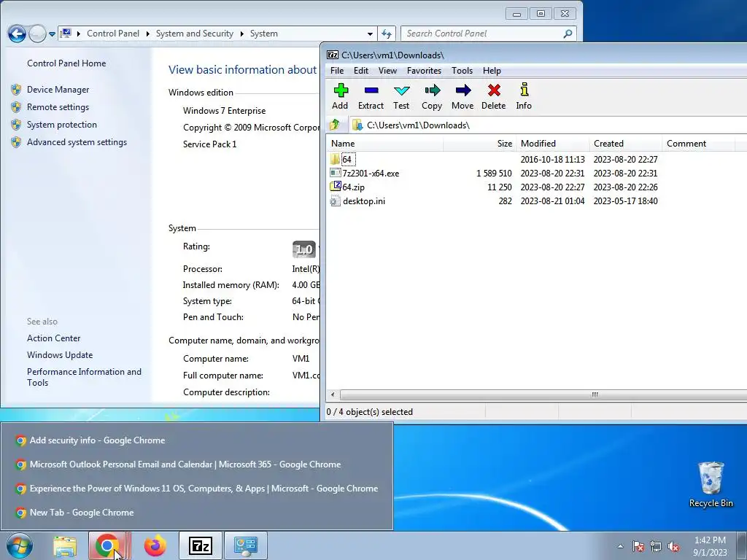Click the Chrome taskbar icon
The image size is (747, 560).
coord(107,545)
